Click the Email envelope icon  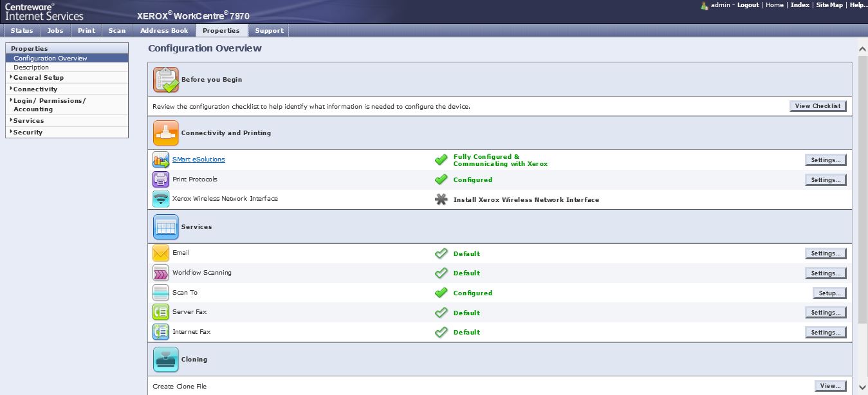pyautogui.click(x=160, y=253)
